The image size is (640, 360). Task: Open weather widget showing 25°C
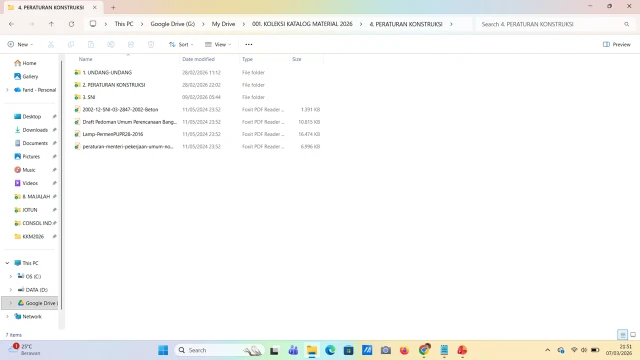coord(24,350)
